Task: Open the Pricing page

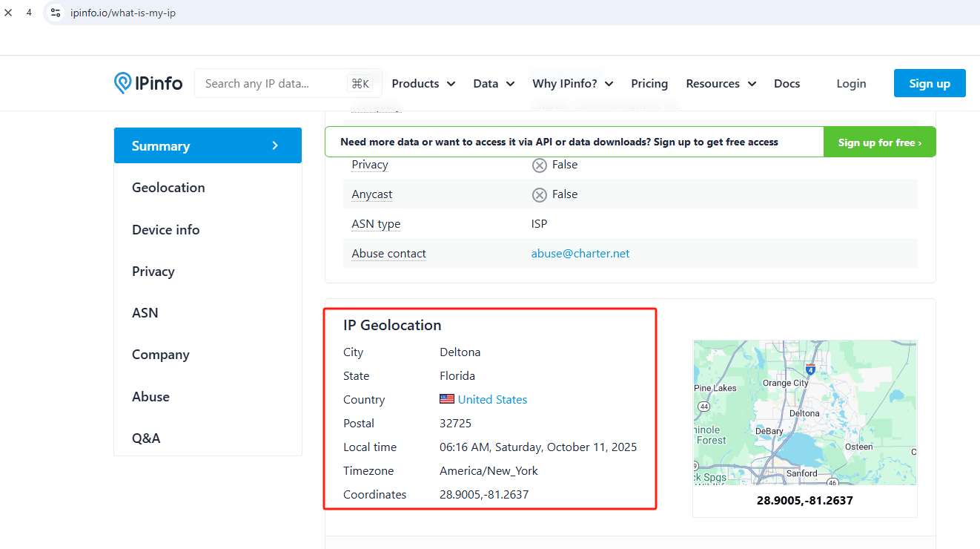Action: tap(649, 84)
